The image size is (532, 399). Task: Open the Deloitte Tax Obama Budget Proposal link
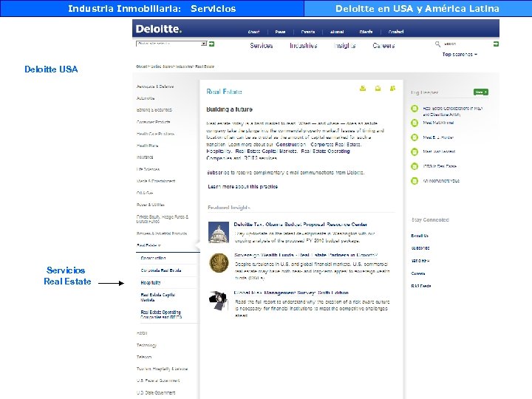301,225
